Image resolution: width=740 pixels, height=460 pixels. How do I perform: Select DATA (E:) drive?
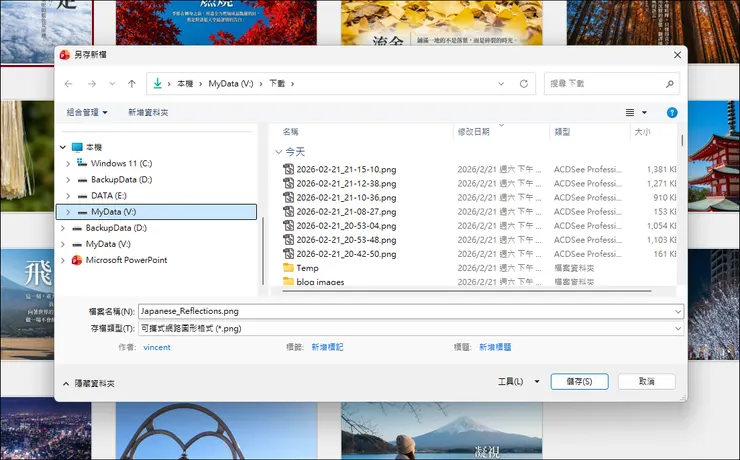coord(109,195)
